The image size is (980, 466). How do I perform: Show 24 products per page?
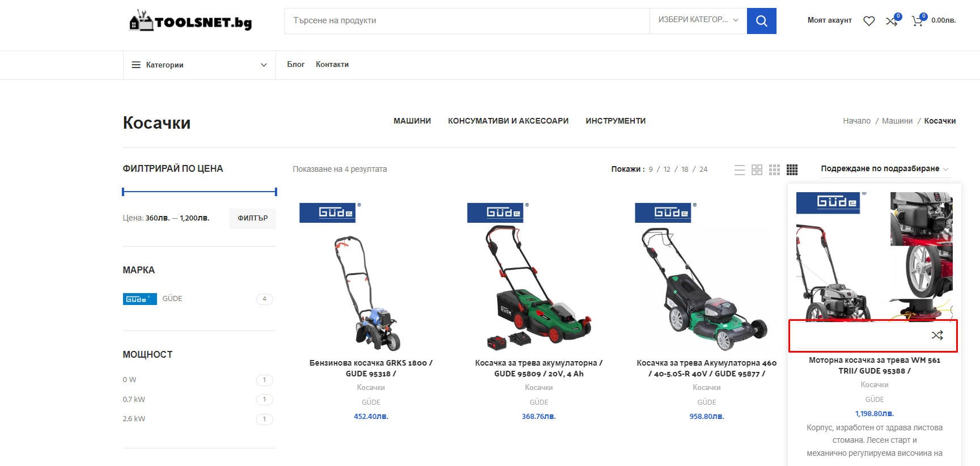tap(703, 170)
